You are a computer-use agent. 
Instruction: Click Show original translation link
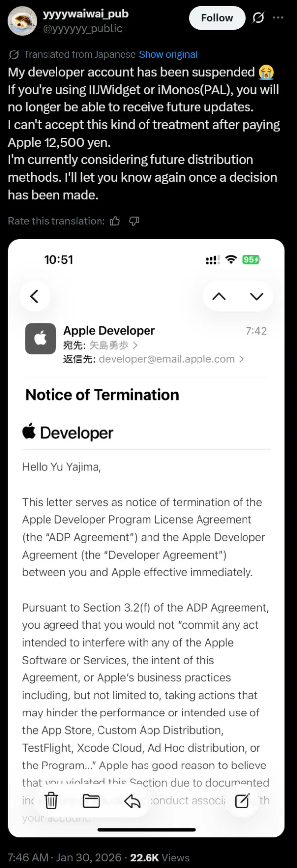click(x=168, y=54)
